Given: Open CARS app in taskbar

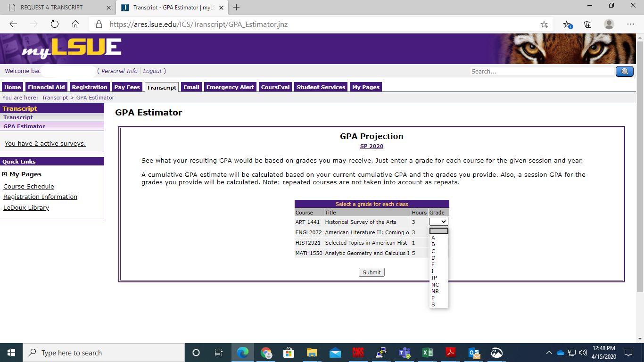Looking at the screenshot, I should point(358,353).
